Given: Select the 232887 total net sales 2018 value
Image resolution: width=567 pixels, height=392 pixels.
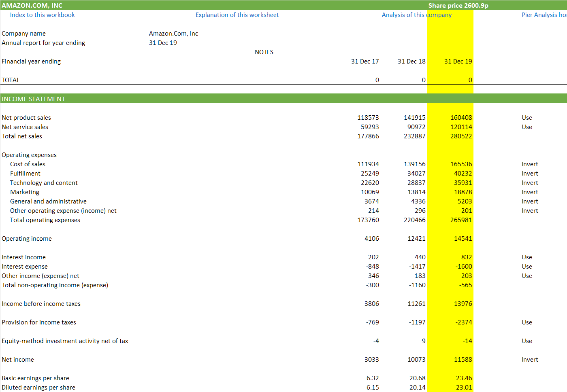Looking at the screenshot, I should coord(415,136).
